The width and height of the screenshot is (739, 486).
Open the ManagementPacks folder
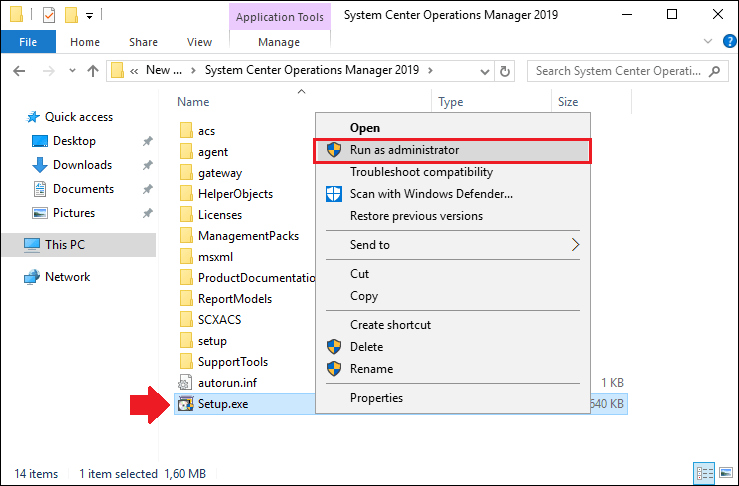[x=248, y=236]
